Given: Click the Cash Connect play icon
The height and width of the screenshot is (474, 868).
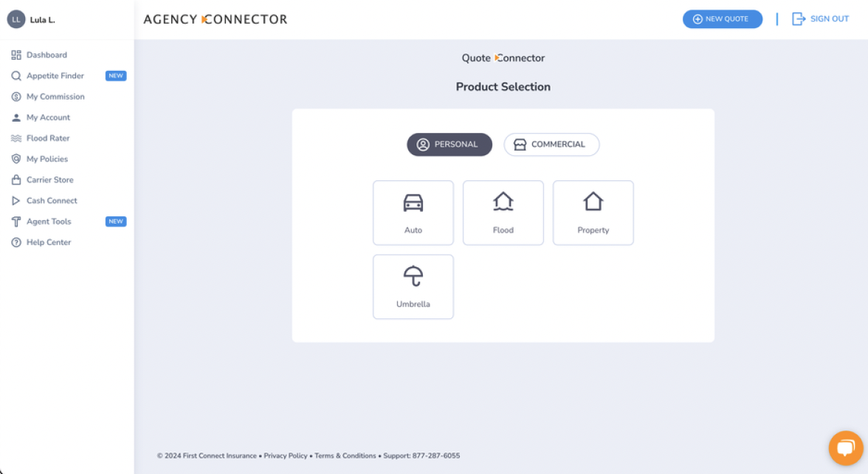Looking at the screenshot, I should tap(15, 200).
